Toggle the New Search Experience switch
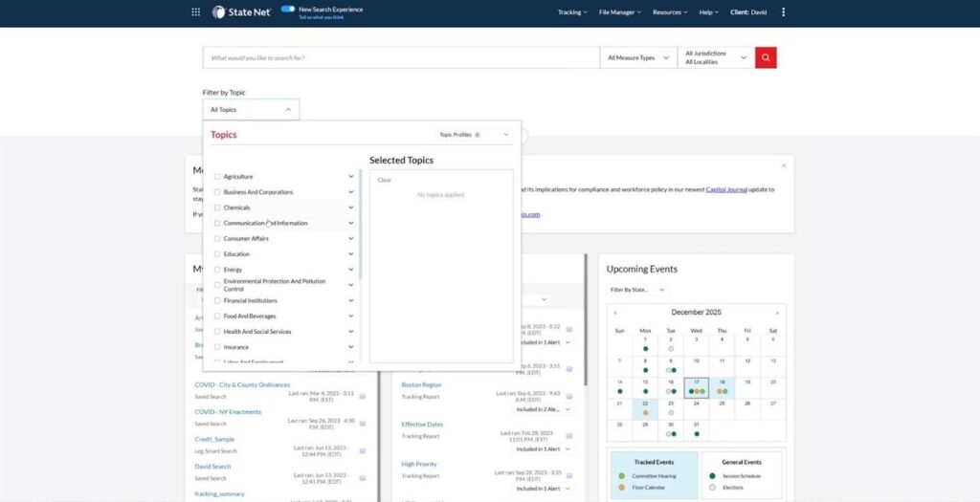980x502 pixels. (287, 9)
